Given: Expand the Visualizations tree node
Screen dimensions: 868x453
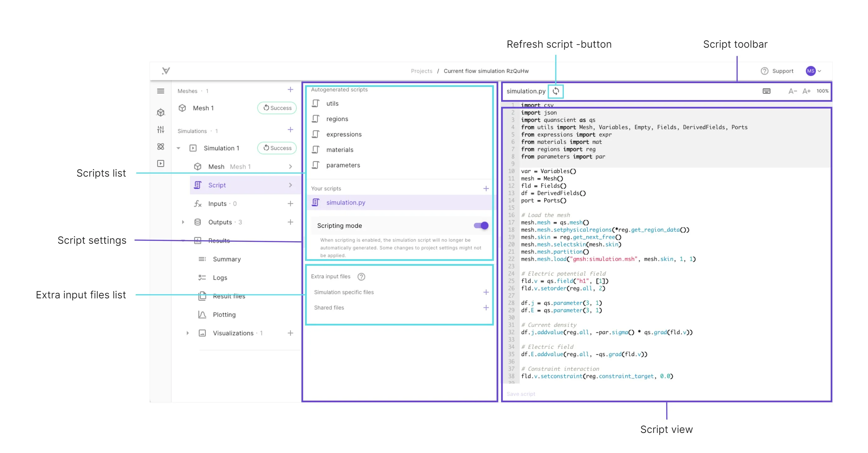Looking at the screenshot, I should click(188, 333).
